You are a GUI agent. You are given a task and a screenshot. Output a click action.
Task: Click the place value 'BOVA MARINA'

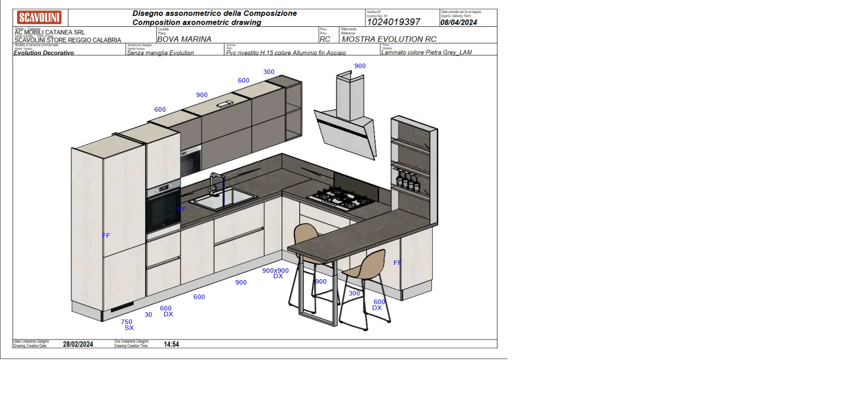[x=184, y=39]
